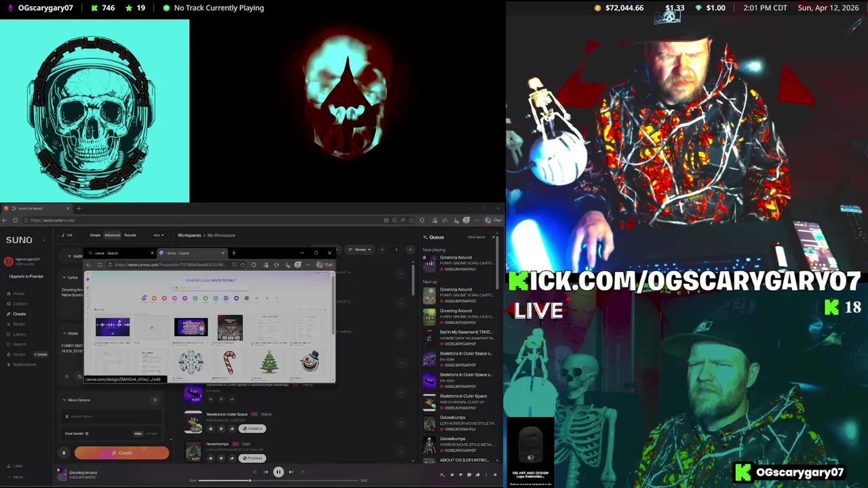Image resolution: width=868 pixels, height=488 pixels.
Task: Open the Christmas tree Canva design
Action: 269,361
